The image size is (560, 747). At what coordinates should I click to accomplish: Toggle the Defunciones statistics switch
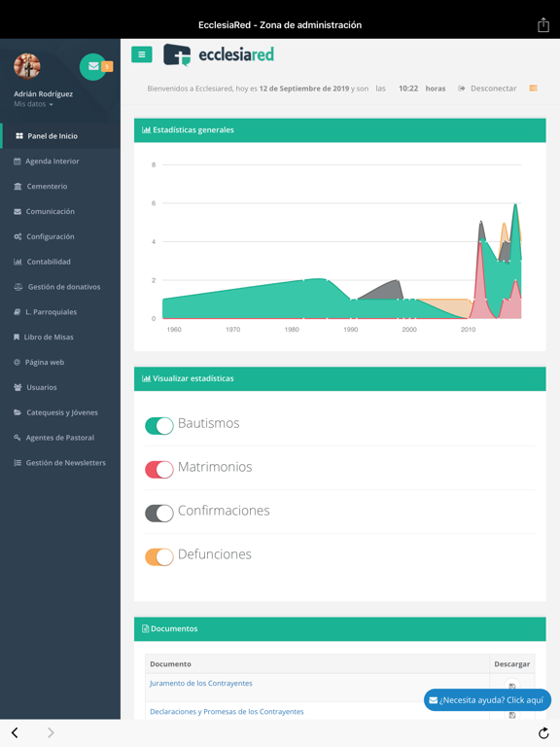(159, 557)
